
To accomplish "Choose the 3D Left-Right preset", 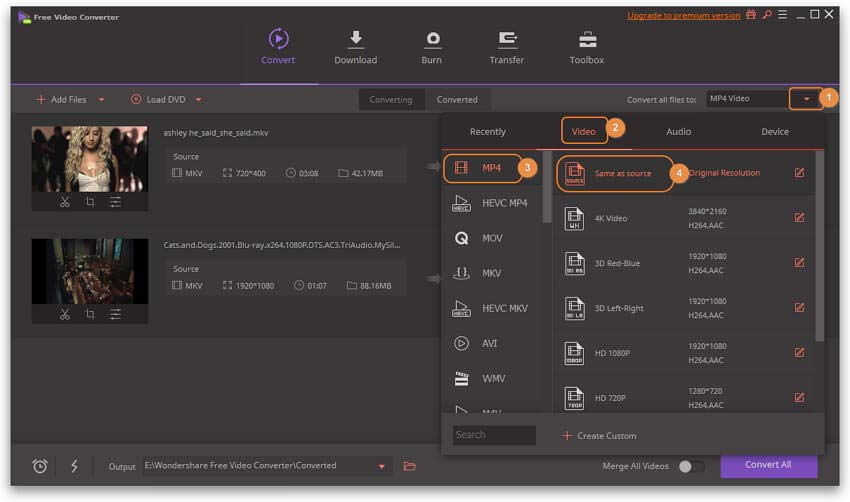I will [x=684, y=308].
